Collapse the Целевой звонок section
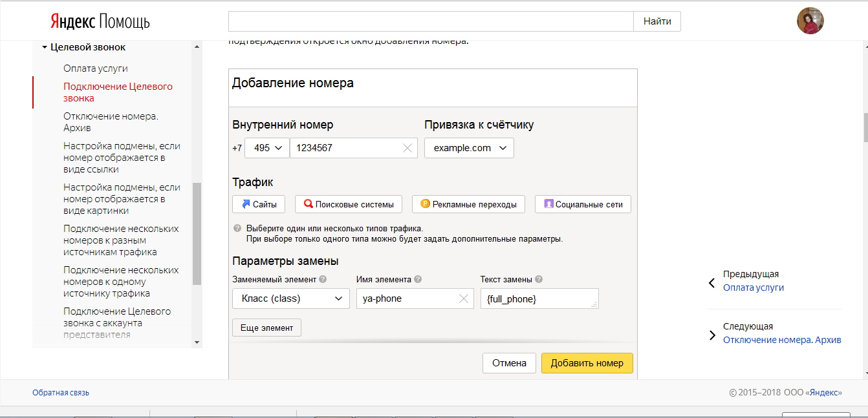 point(45,47)
